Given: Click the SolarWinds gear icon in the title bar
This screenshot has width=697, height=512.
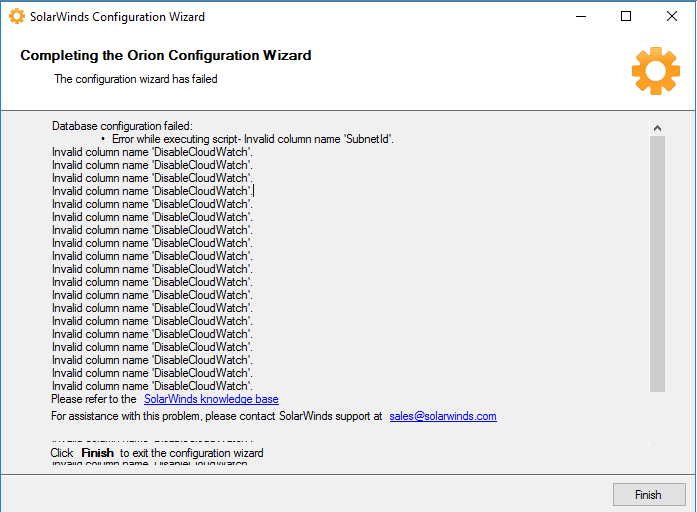Looking at the screenshot, I should [17, 16].
